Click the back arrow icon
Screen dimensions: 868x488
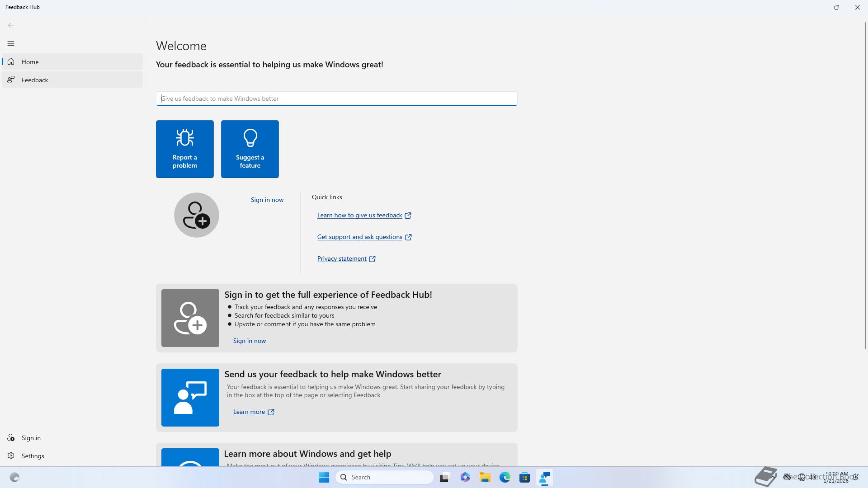click(x=11, y=25)
